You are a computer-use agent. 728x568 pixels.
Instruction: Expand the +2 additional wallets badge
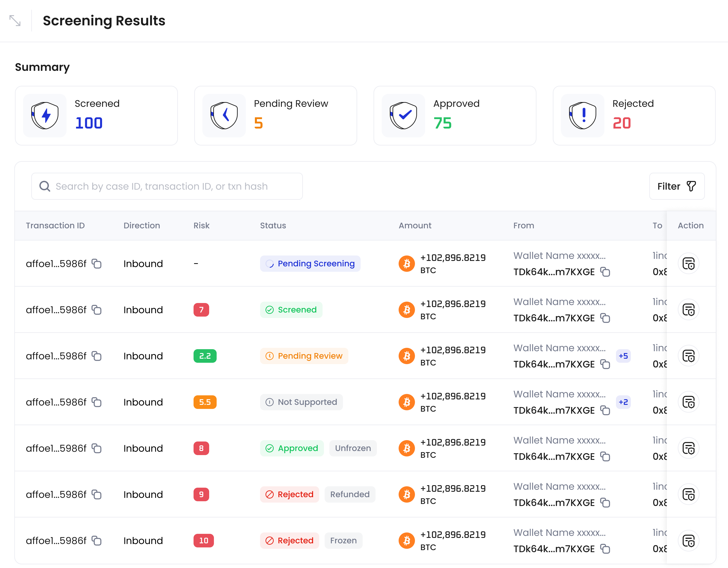tap(623, 402)
